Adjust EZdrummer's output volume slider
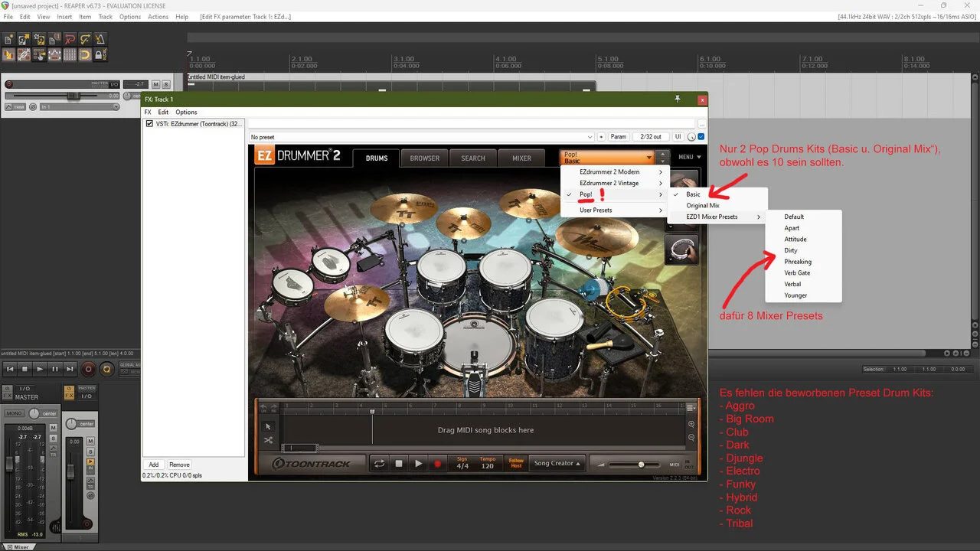Image resolution: width=980 pixels, height=551 pixels. tap(642, 463)
